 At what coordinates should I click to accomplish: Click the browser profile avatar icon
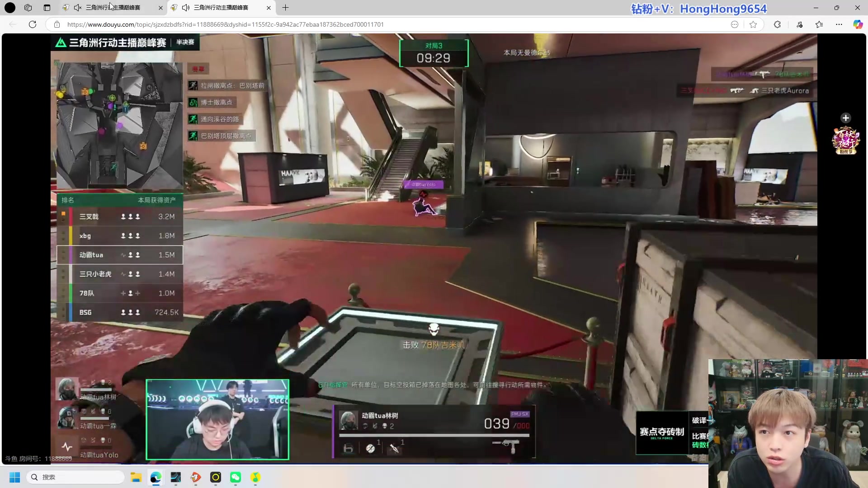pos(10,8)
